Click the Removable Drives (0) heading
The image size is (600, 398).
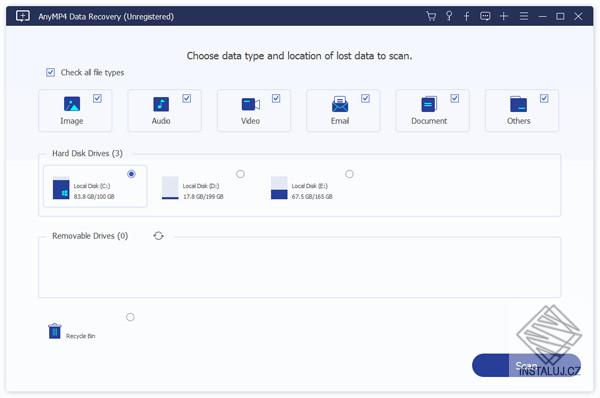pos(90,236)
